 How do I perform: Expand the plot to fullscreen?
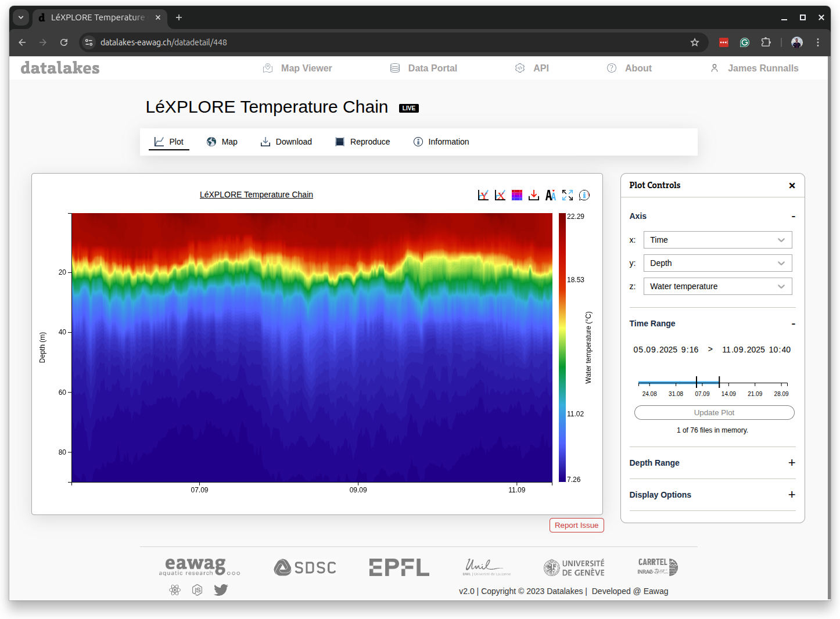click(568, 195)
